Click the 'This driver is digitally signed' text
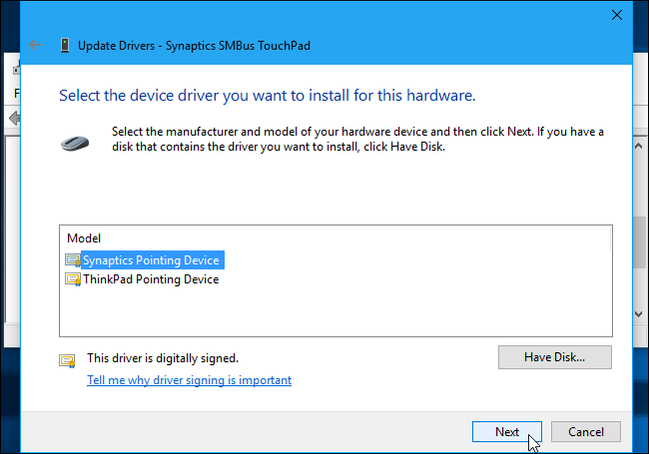This screenshot has width=649, height=454. coord(163,358)
